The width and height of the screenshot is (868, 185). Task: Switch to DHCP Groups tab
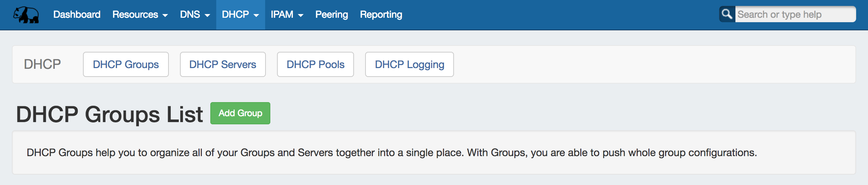pos(126,64)
